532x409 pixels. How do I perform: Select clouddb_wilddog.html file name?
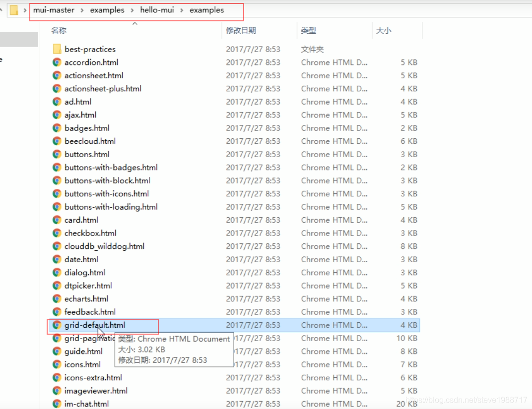(105, 246)
